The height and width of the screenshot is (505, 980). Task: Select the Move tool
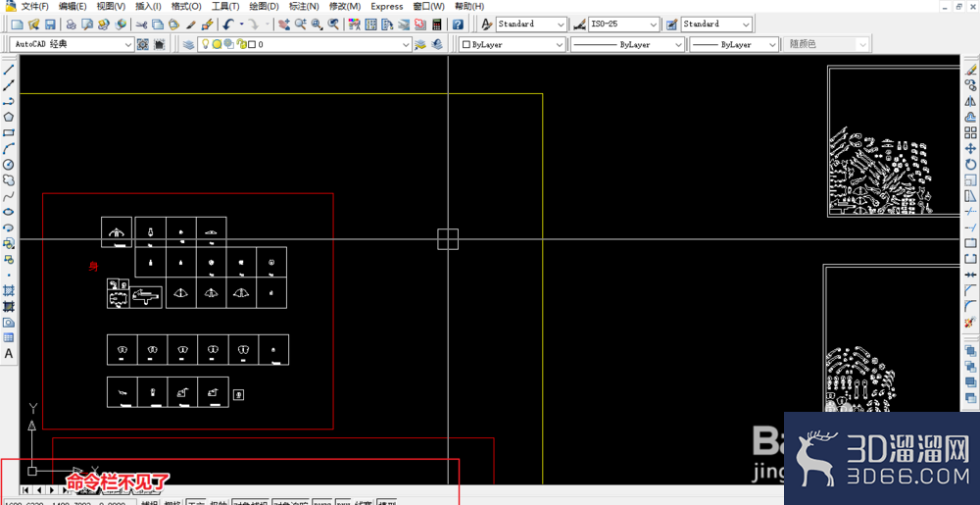point(970,148)
